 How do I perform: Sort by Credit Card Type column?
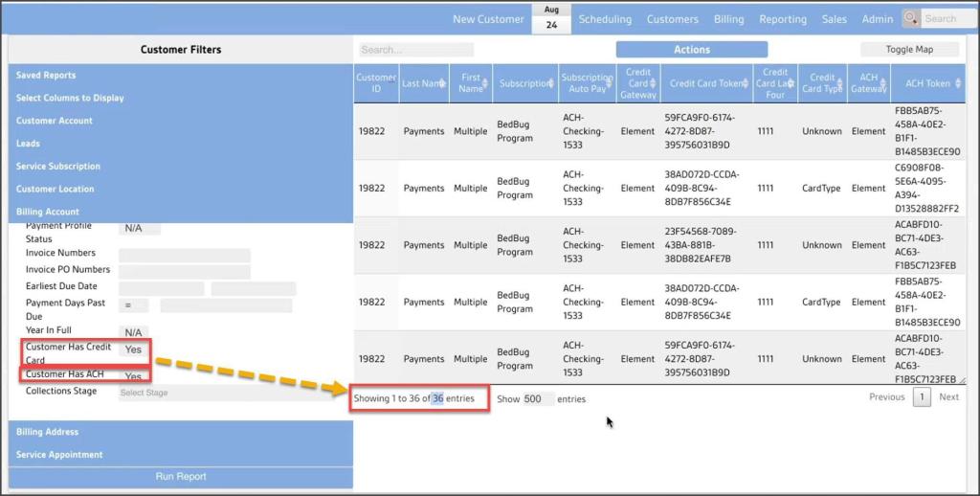point(823,83)
